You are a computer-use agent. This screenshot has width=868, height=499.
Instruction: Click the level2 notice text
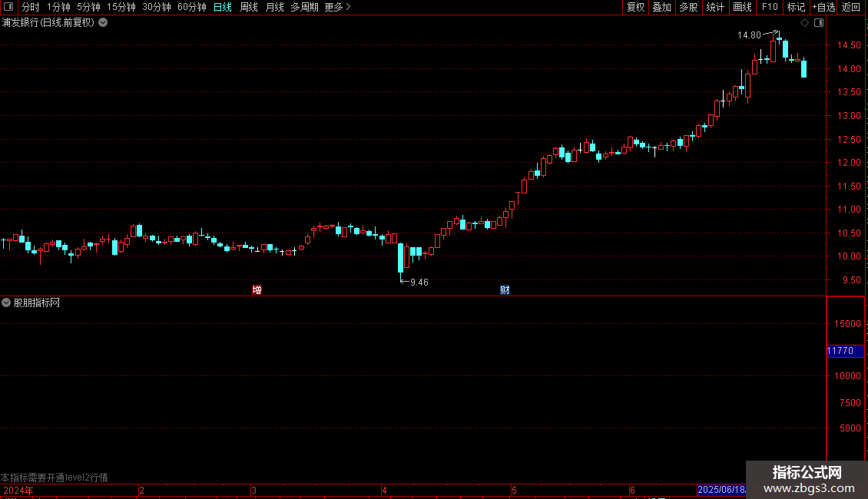pos(55,478)
